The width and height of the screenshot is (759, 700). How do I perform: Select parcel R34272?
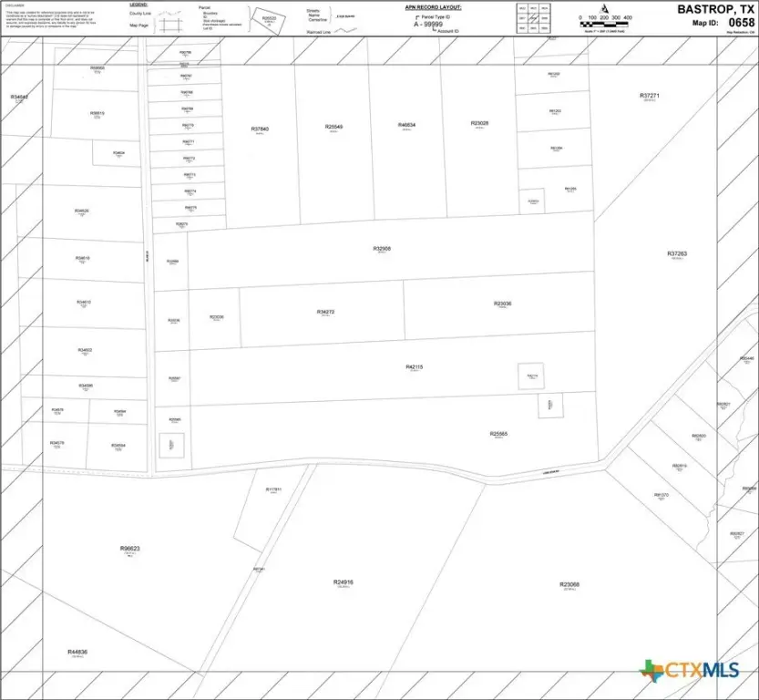tap(325, 313)
